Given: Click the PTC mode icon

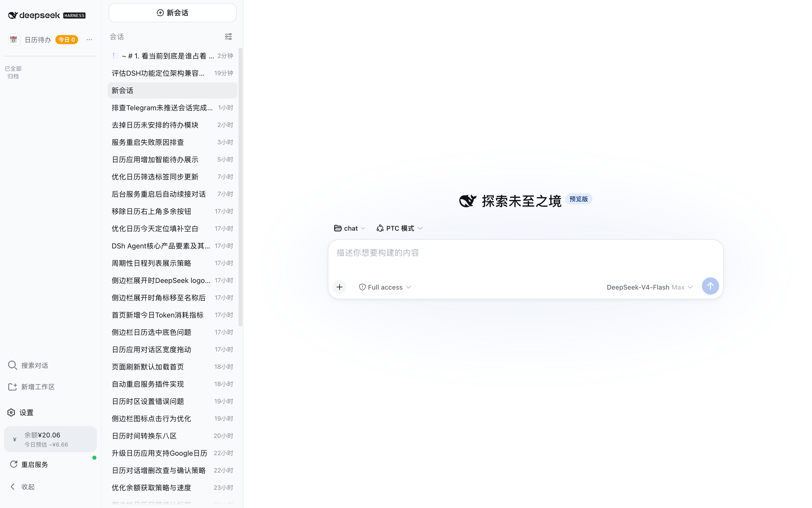Looking at the screenshot, I should tap(380, 228).
